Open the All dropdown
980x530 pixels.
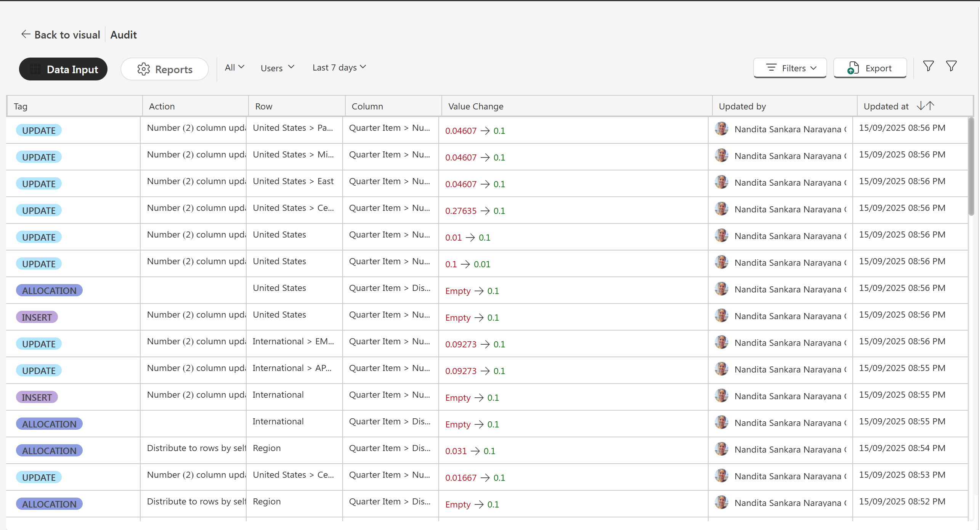tap(234, 67)
